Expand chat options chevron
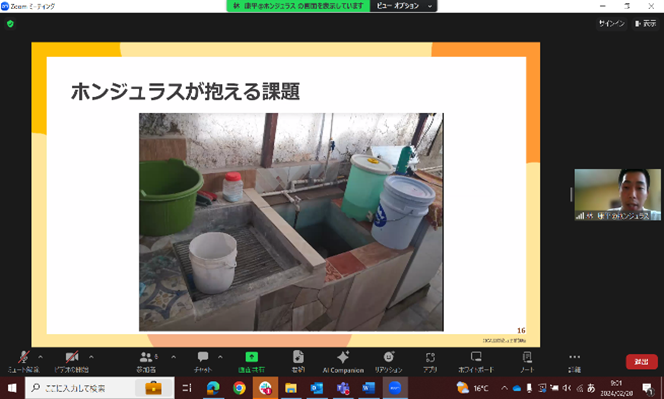664x399 pixels. (220, 357)
